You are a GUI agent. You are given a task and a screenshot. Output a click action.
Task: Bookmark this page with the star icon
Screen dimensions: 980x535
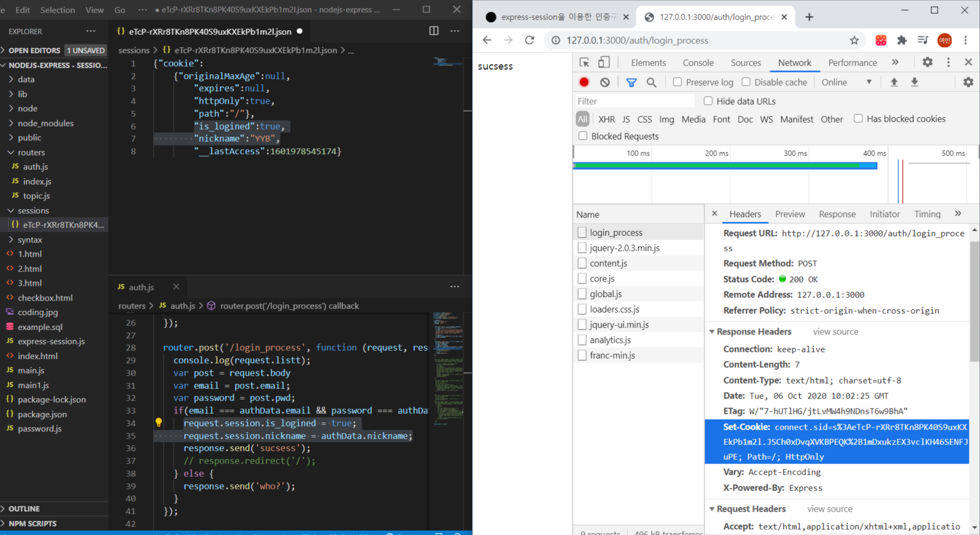(x=854, y=40)
